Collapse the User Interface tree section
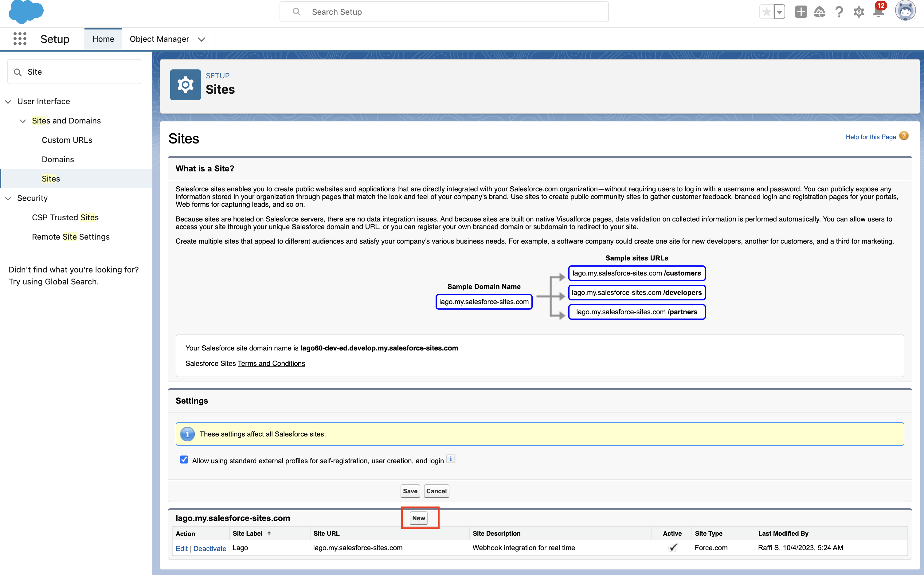The image size is (924, 575). [8, 102]
